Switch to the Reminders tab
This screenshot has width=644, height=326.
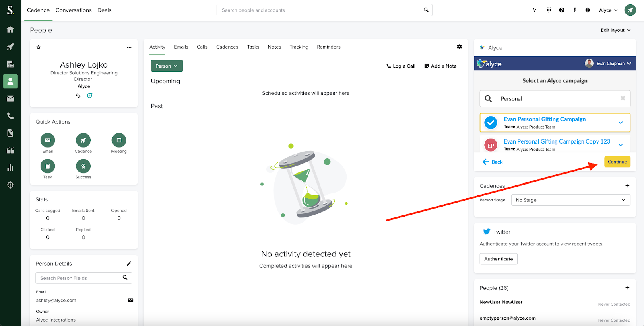click(328, 47)
